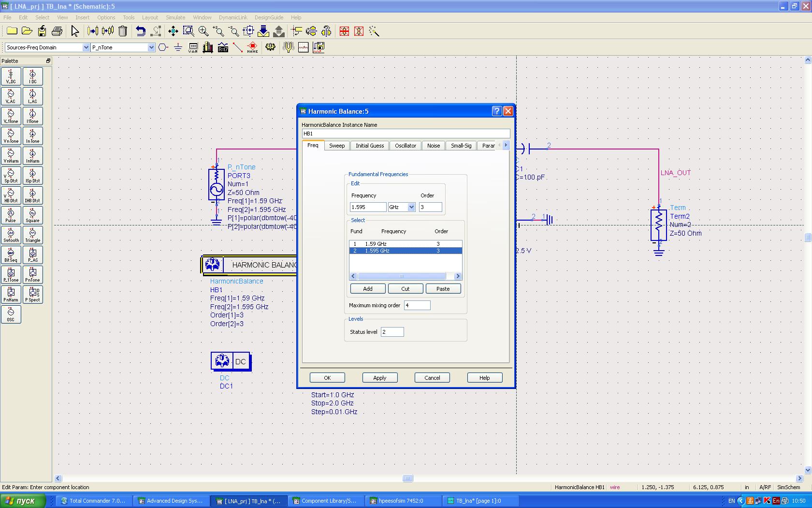
Task: Open the Sources-Freq Domain palette dropdown
Action: [x=86, y=47]
